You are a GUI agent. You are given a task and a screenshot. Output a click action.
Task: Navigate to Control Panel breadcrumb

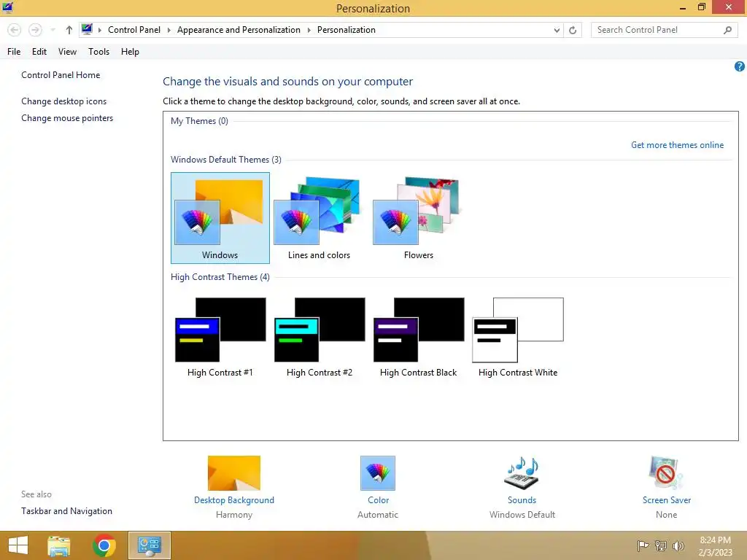(x=134, y=30)
